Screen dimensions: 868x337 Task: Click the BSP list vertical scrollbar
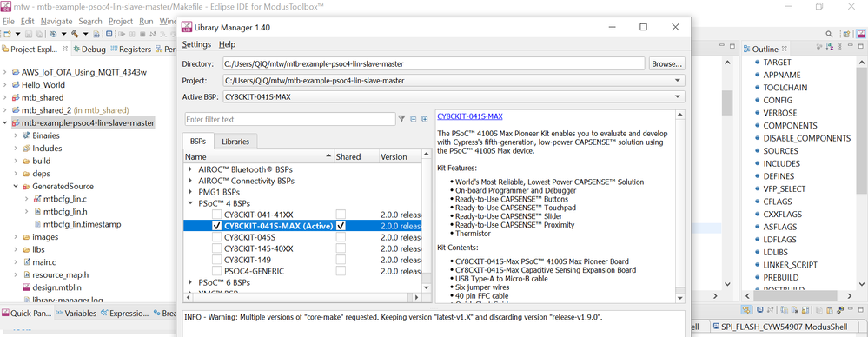tap(427, 221)
